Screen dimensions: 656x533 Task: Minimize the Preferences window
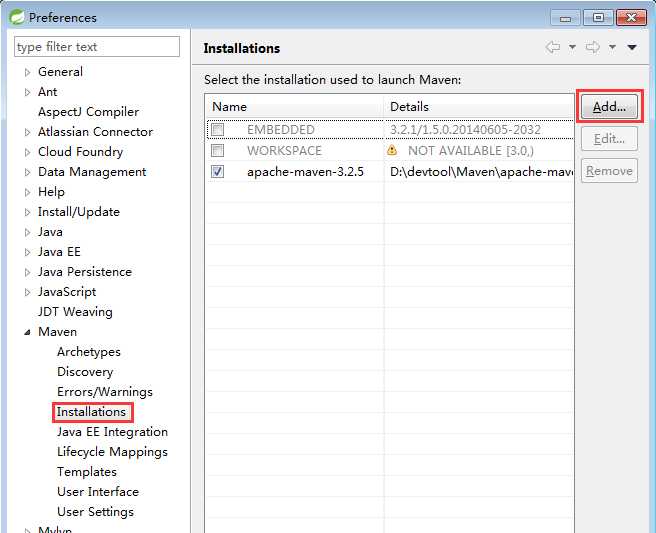(566, 18)
